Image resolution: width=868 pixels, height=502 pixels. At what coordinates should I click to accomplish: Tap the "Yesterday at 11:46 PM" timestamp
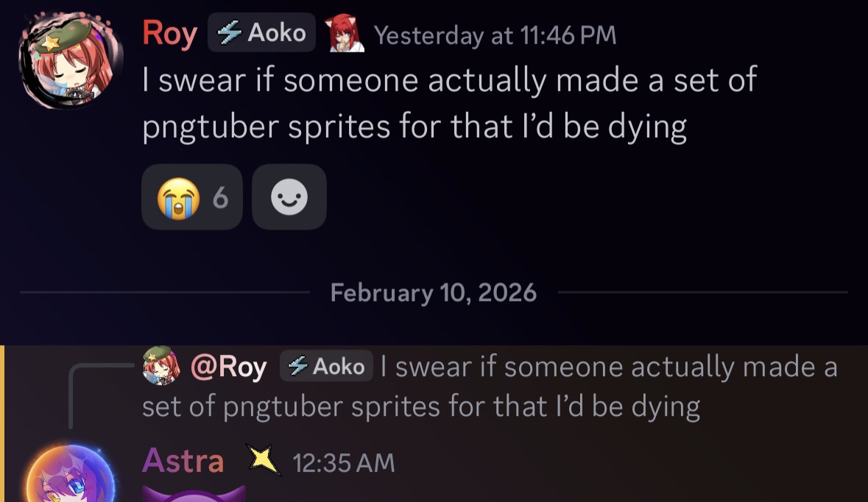pyautogui.click(x=495, y=35)
